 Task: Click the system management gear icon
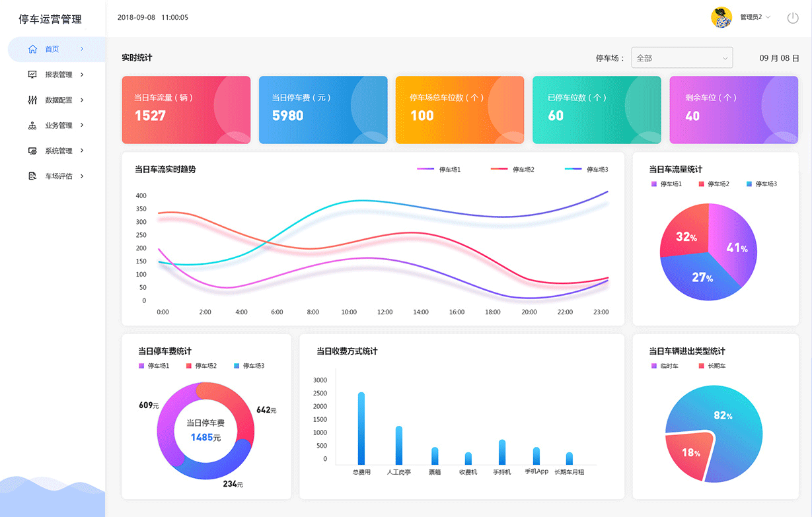tap(32, 151)
